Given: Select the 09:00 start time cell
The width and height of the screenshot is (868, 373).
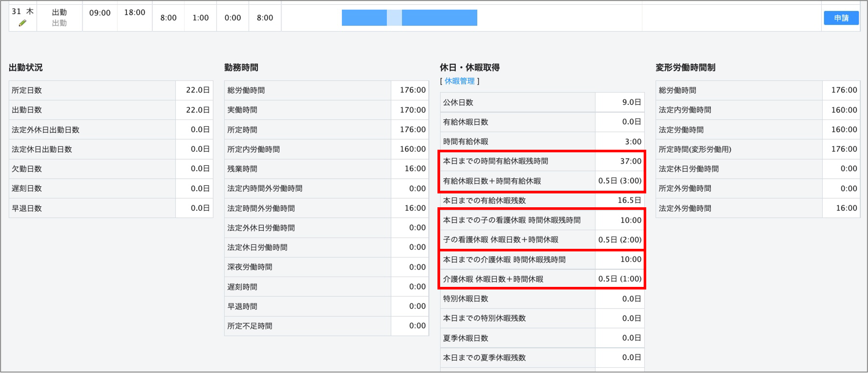Looking at the screenshot, I should point(100,13).
